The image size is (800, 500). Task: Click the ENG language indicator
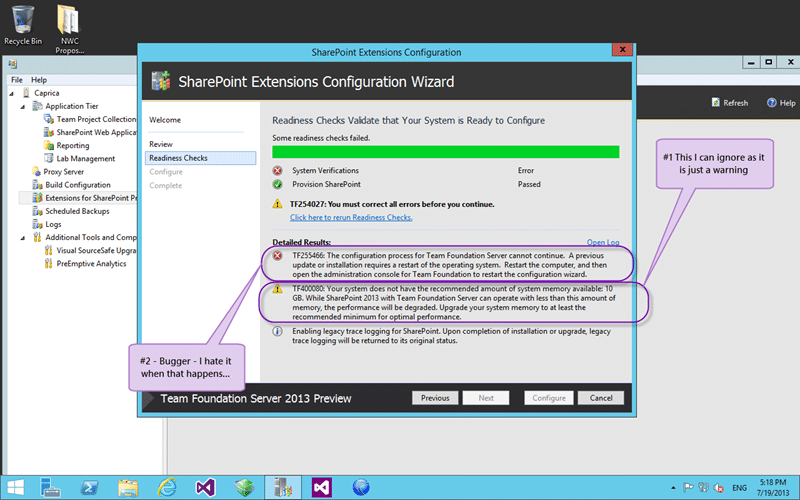[x=739, y=488]
